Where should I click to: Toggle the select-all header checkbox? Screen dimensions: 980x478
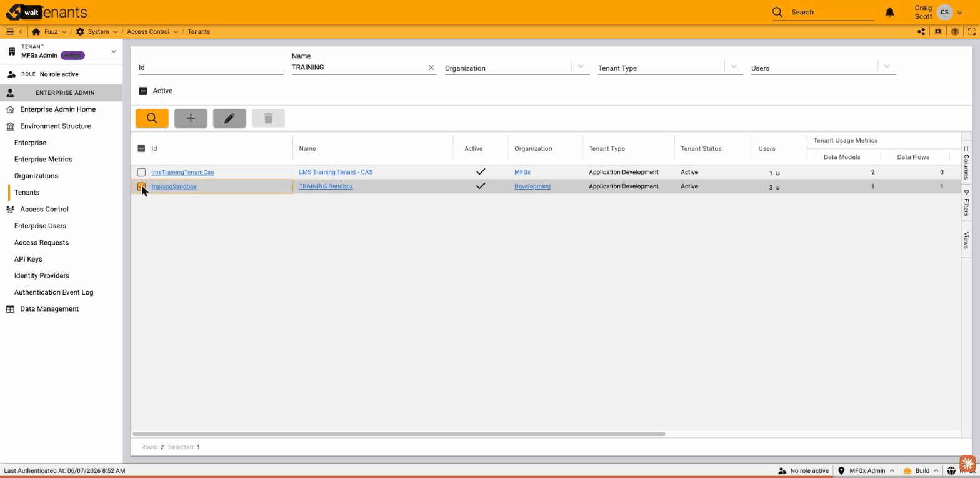point(141,148)
